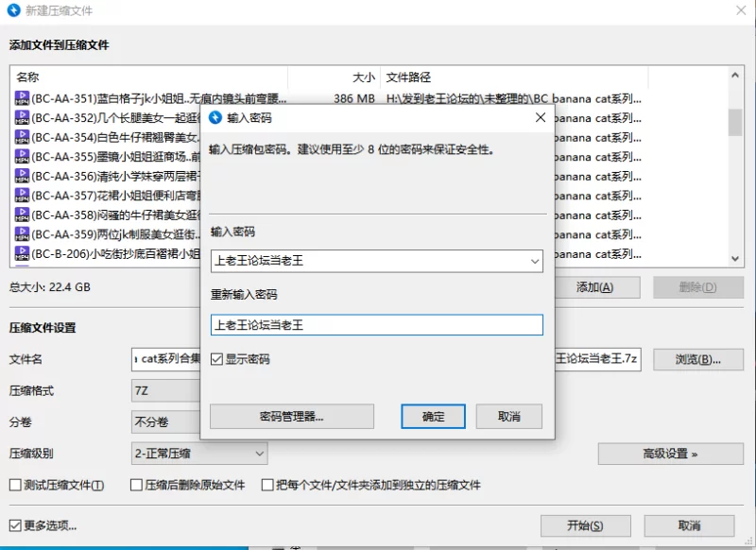Sort by the 大小 column header

point(335,77)
